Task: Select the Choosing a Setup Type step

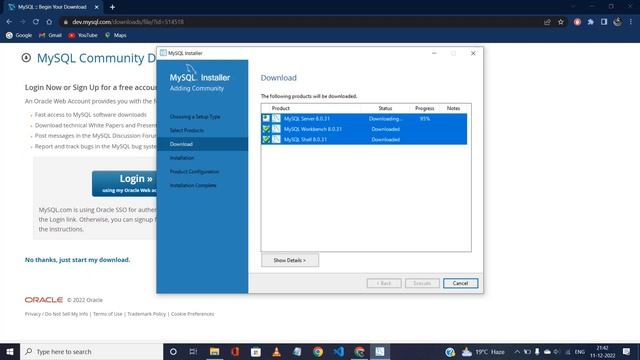Action: (195, 117)
